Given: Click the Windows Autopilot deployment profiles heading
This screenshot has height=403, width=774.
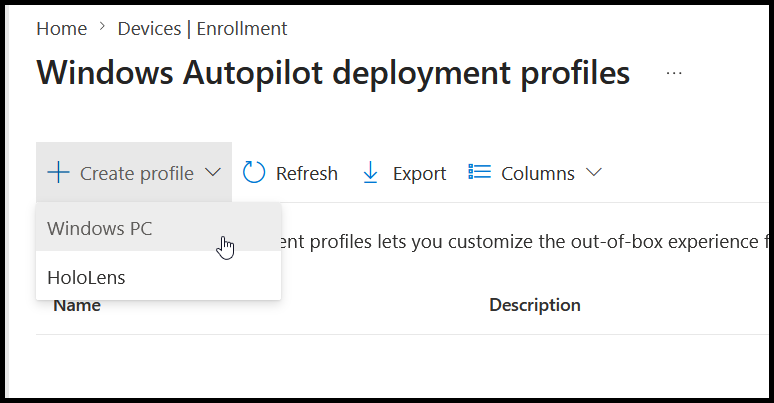Looking at the screenshot, I should pos(333,73).
